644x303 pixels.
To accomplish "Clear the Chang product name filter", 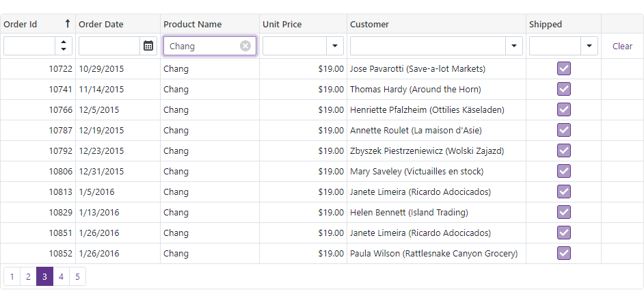I will coord(245,46).
